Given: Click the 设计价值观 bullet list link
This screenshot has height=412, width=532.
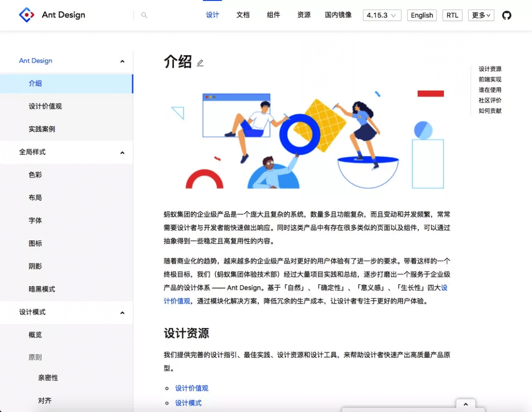Looking at the screenshot, I should (192, 388).
